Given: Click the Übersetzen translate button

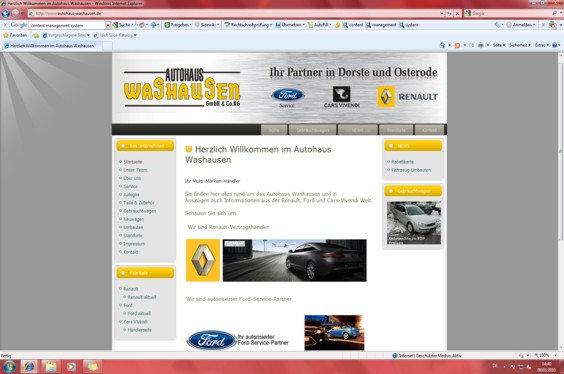Looking at the screenshot, I should tap(290, 25).
